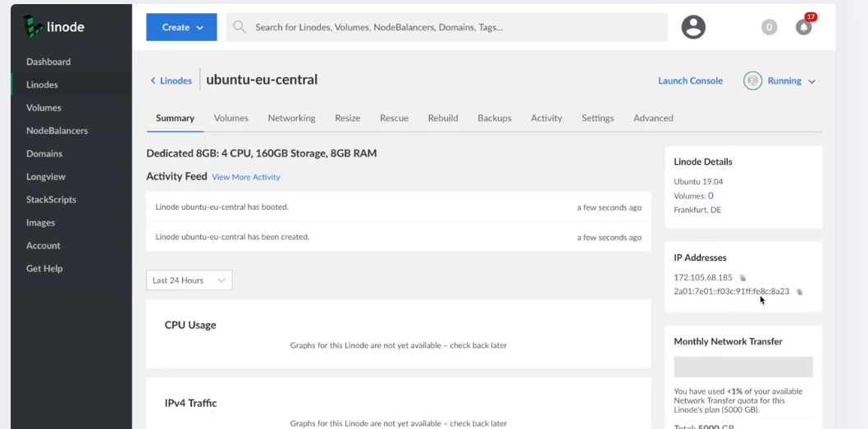This screenshot has height=429, width=868.
Task: Open the Last 24 Hours dropdown
Action: pyautogui.click(x=189, y=281)
